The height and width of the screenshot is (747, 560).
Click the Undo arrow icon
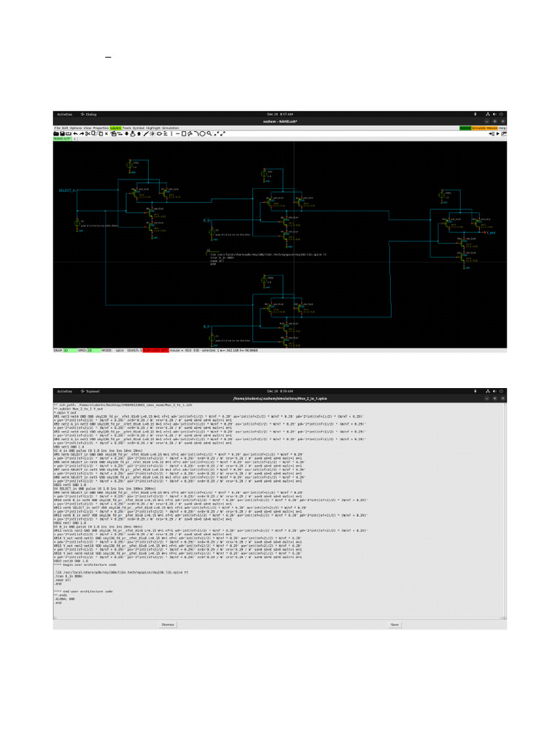point(75,133)
